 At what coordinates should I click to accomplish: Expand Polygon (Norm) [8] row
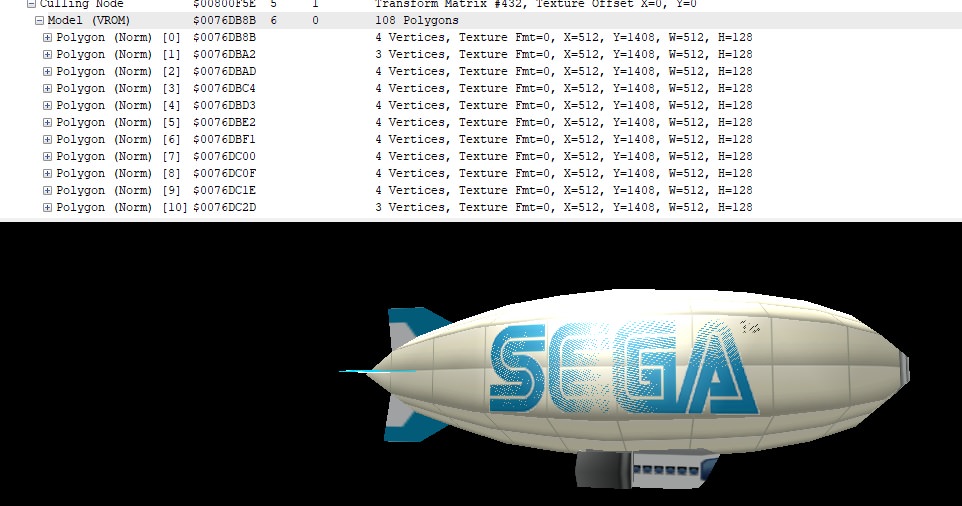coord(47,174)
